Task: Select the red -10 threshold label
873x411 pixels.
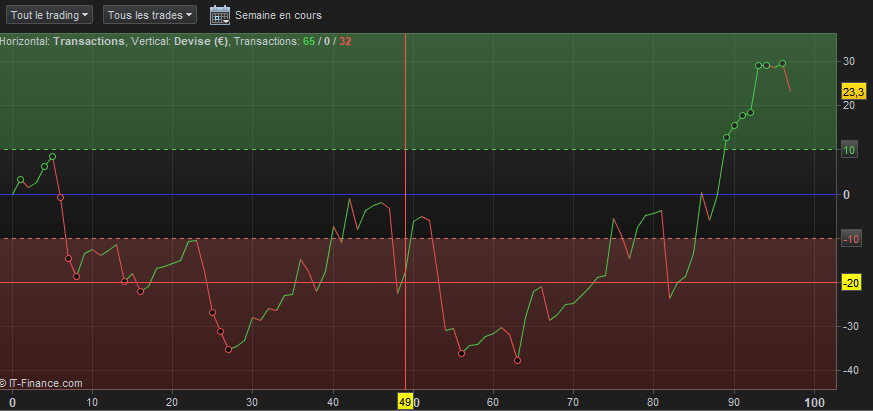Action: click(851, 239)
